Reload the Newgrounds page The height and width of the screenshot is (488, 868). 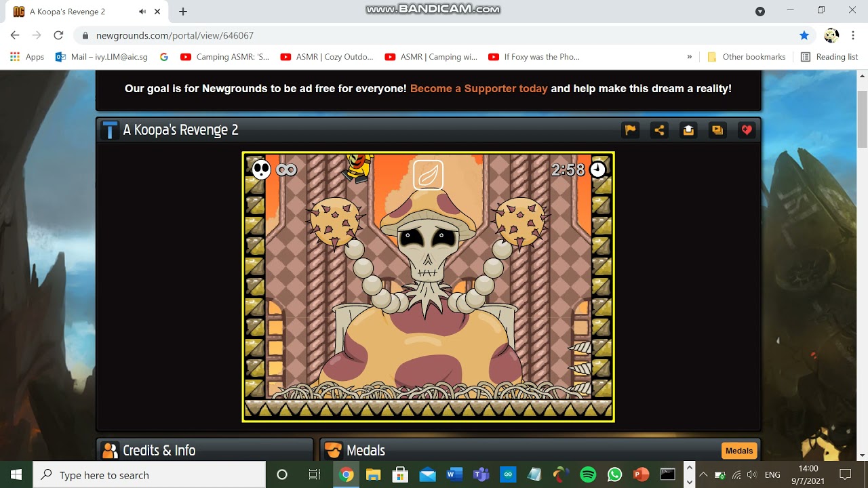click(58, 35)
